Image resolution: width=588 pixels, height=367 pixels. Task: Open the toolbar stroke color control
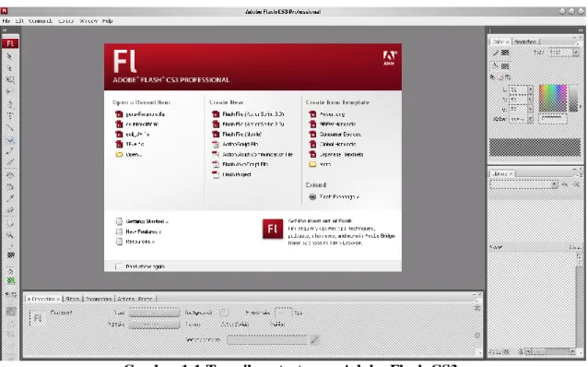click(10, 255)
